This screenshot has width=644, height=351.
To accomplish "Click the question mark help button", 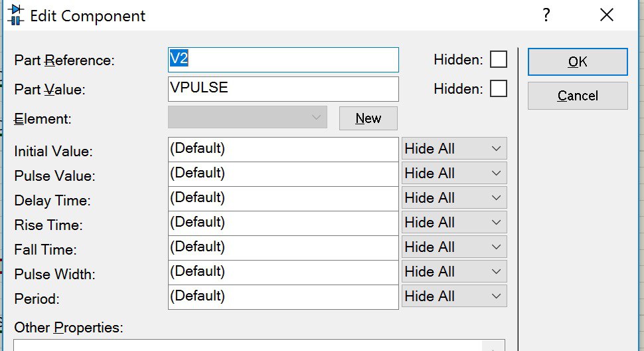I will click(546, 15).
